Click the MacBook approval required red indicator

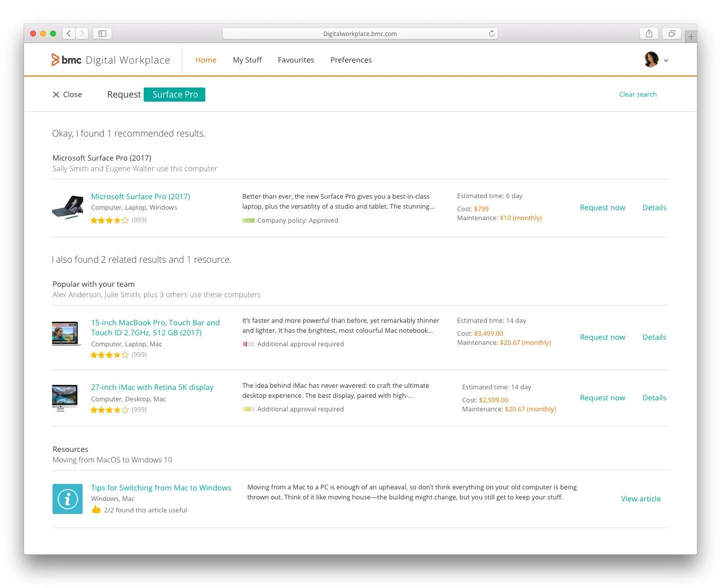(248, 344)
